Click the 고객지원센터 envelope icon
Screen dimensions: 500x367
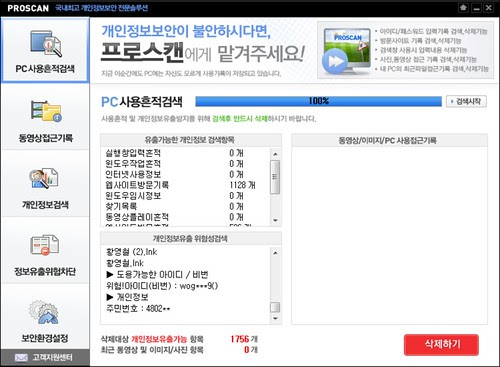[21, 358]
